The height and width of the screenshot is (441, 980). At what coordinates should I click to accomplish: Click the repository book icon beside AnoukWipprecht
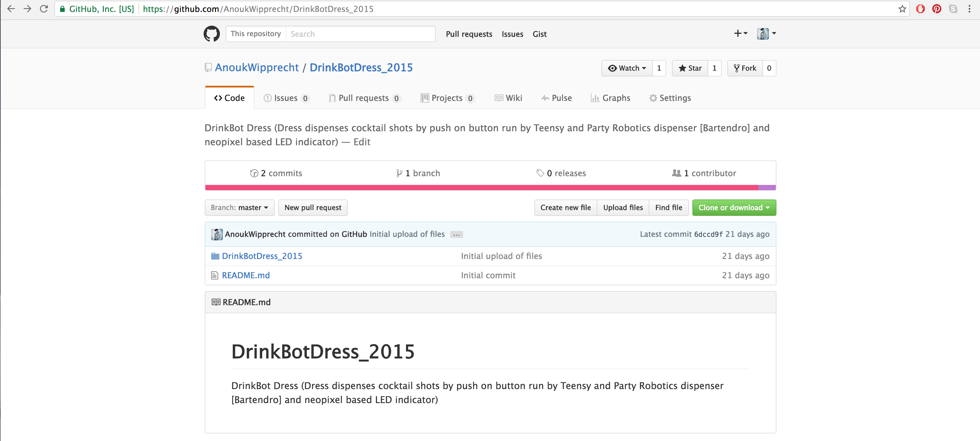208,68
